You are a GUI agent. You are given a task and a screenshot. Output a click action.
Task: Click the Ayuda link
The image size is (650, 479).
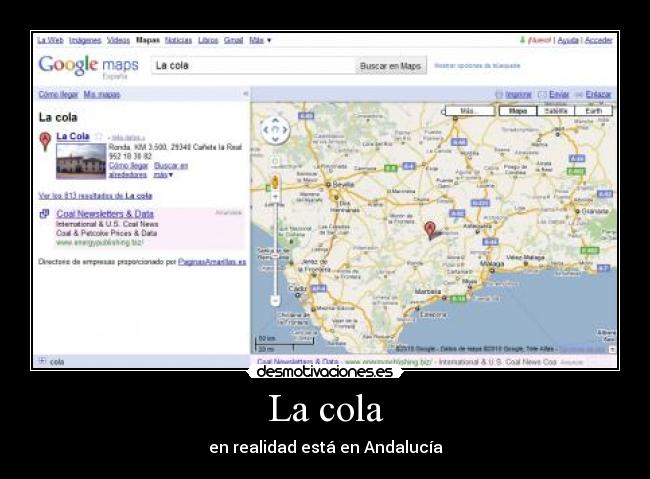(568, 40)
